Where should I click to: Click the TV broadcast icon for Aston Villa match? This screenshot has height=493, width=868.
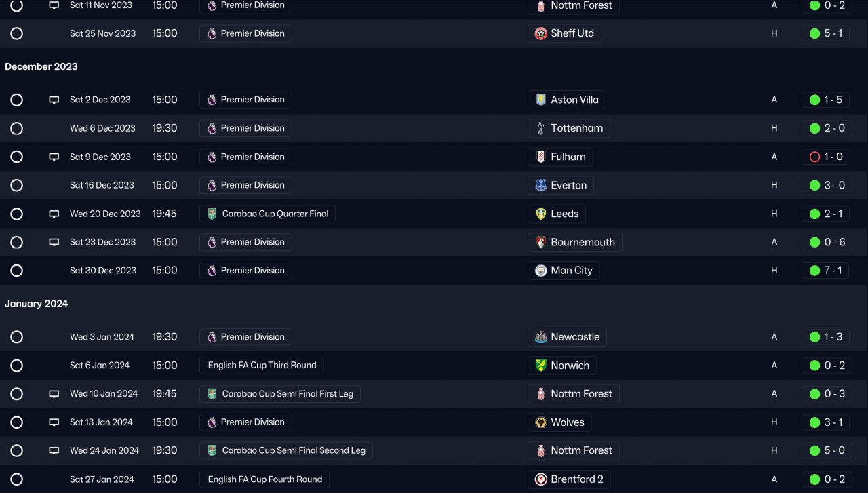pos(54,100)
